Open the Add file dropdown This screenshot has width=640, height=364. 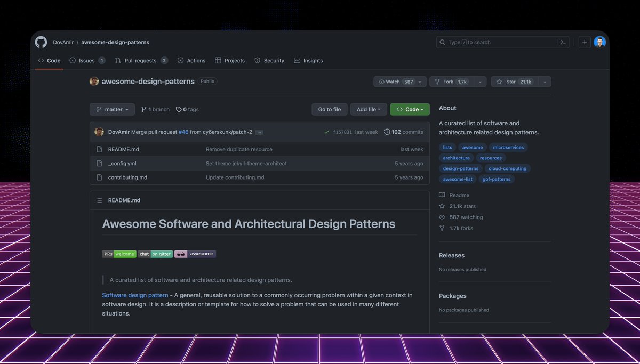[369, 109]
